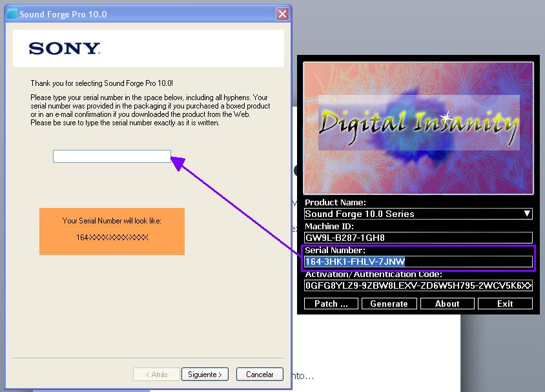The height and width of the screenshot is (392, 545).
Task: Close the Sound Forge Pro 10.0 window
Action: click(x=282, y=14)
